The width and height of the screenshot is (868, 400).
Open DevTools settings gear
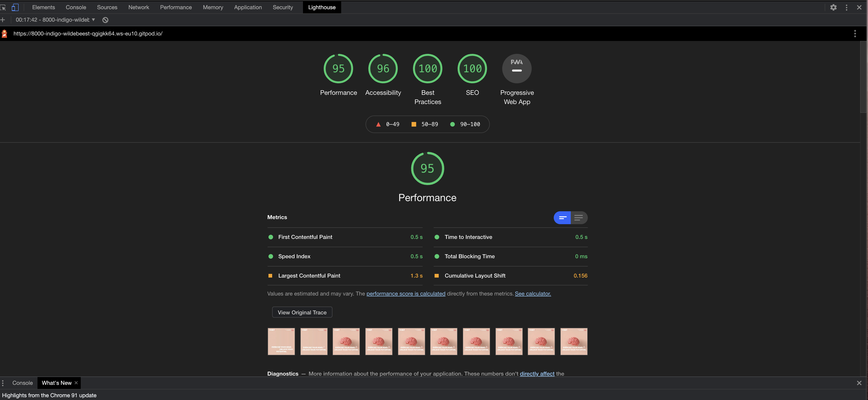(833, 7)
